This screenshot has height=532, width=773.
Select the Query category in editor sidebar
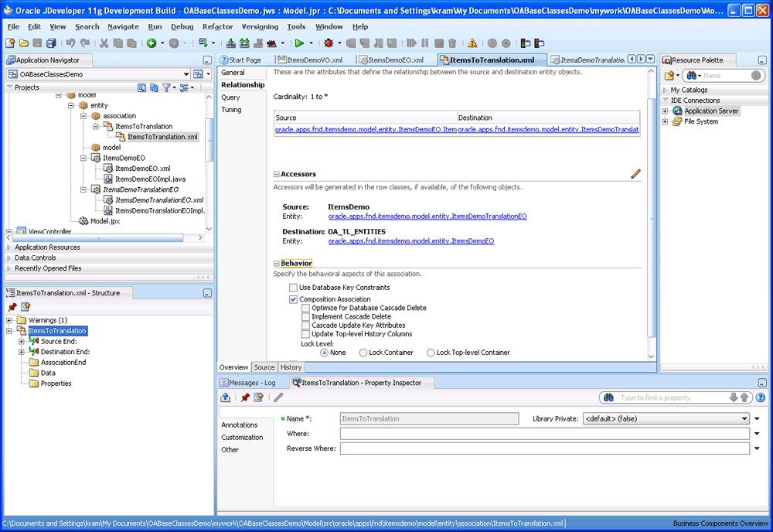pyautogui.click(x=230, y=97)
